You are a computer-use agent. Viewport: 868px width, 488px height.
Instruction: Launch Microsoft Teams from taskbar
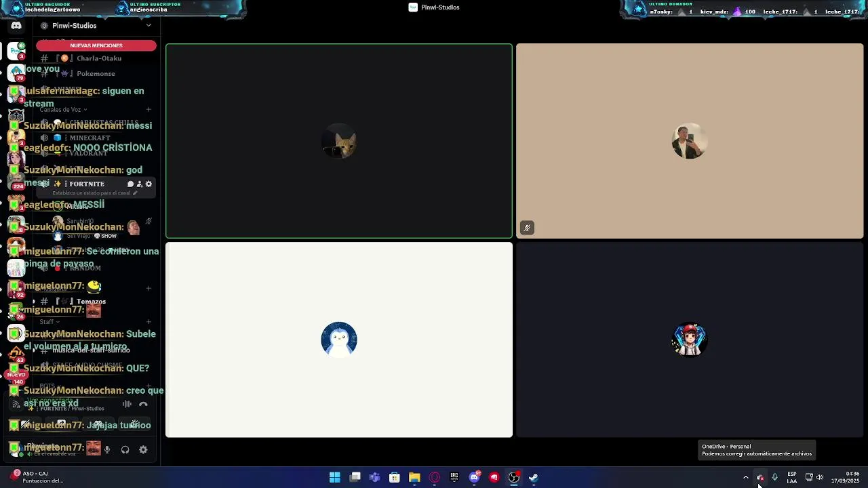coord(374,478)
